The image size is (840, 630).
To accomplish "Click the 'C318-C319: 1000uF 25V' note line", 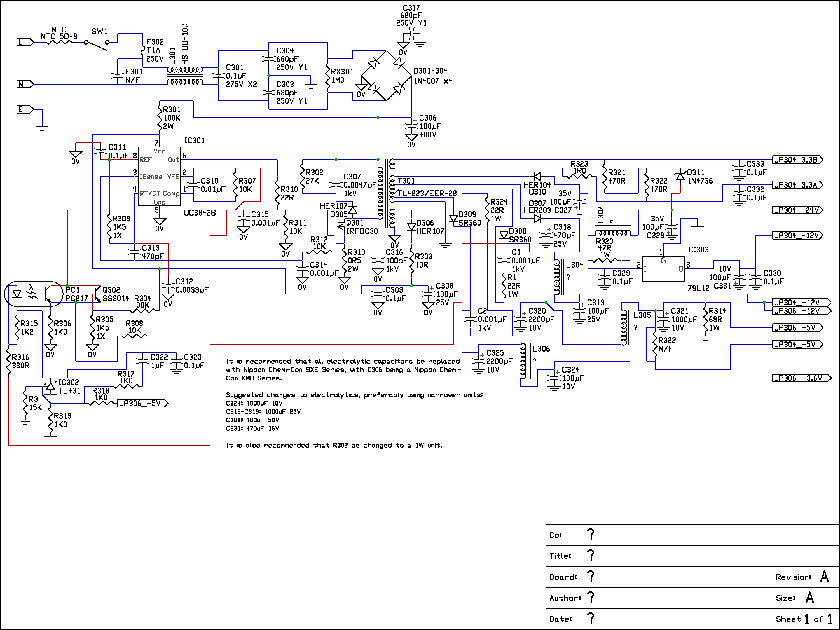I will point(263,412).
